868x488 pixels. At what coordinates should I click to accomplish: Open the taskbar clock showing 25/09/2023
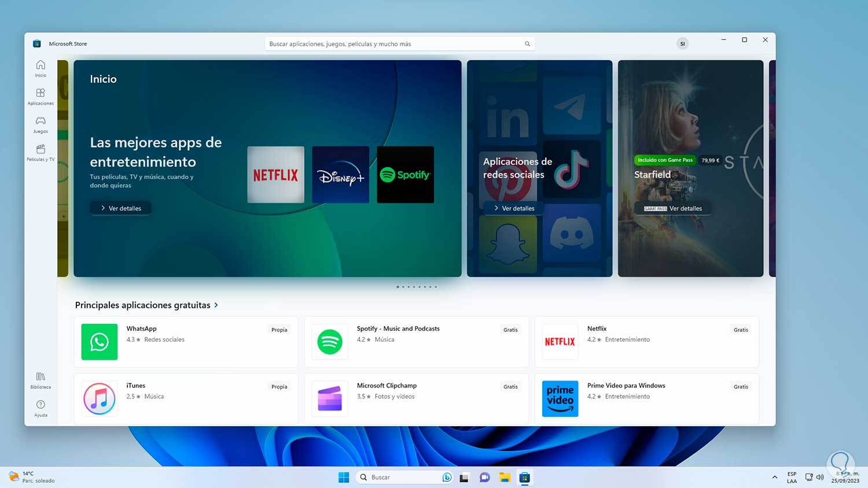click(x=845, y=478)
